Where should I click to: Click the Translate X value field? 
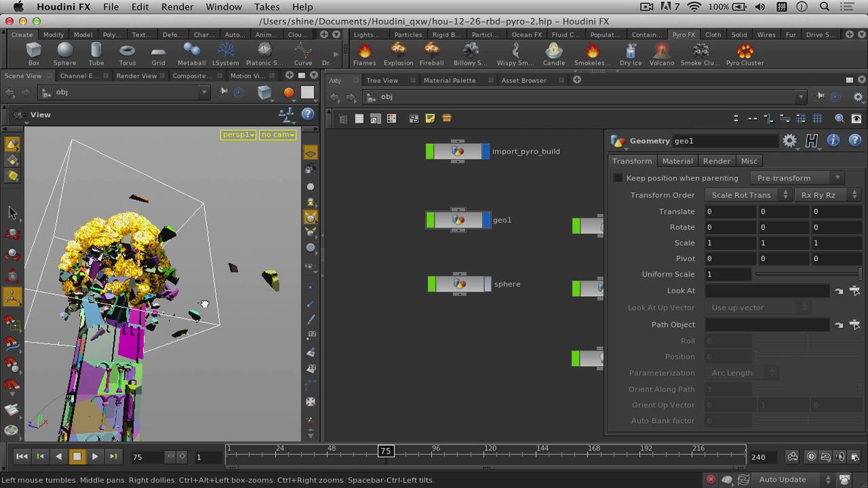[x=730, y=211]
